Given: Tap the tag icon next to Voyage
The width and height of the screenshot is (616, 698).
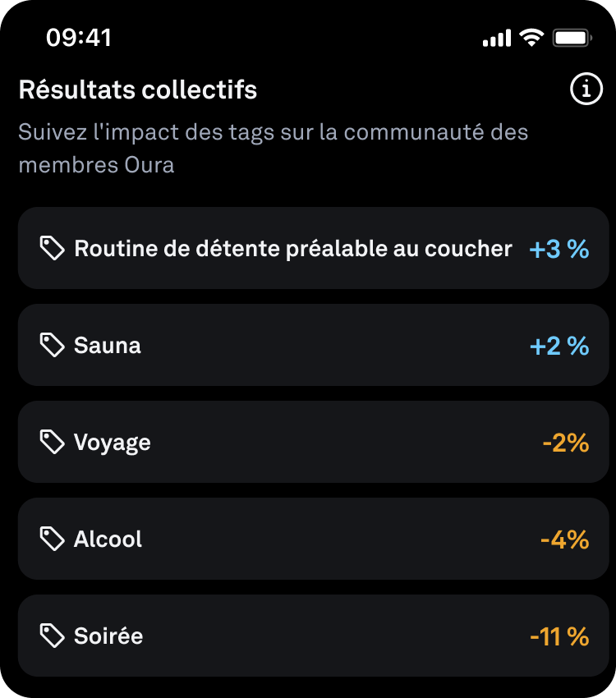Looking at the screenshot, I should pyautogui.click(x=52, y=443).
